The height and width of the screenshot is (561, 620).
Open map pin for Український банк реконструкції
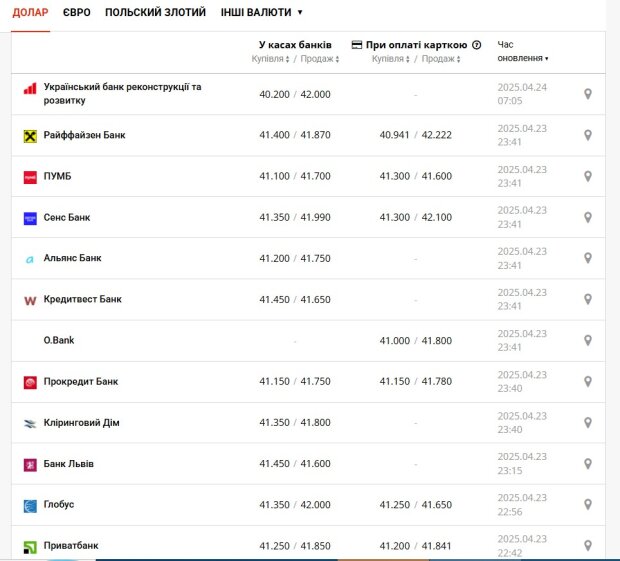pyautogui.click(x=588, y=94)
